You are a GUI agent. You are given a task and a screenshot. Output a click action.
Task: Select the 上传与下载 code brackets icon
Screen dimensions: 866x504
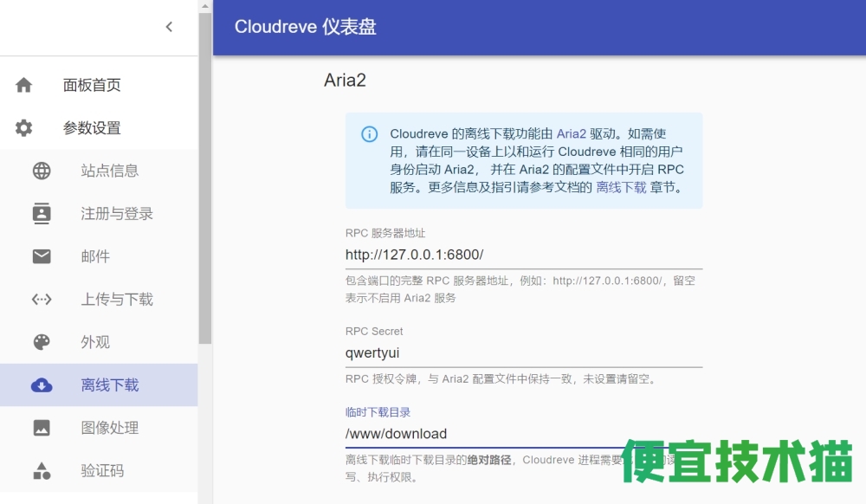pyautogui.click(x=42, y=299)
